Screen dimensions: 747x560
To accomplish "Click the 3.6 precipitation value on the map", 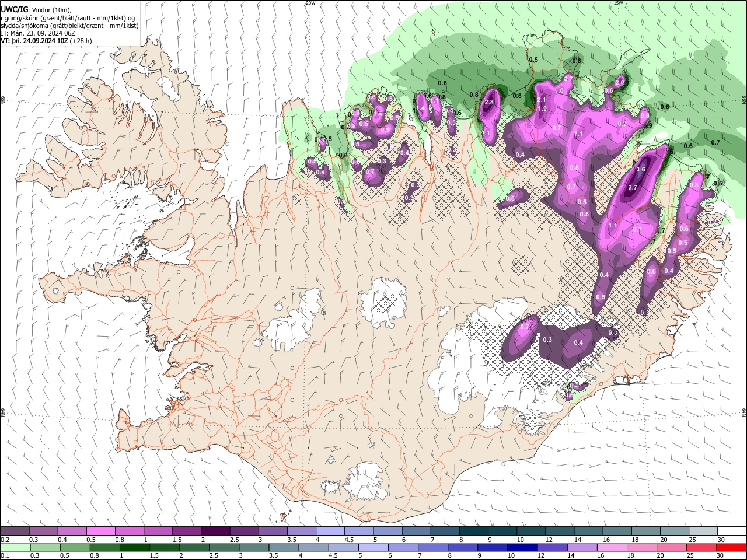I will click(640, 170).
